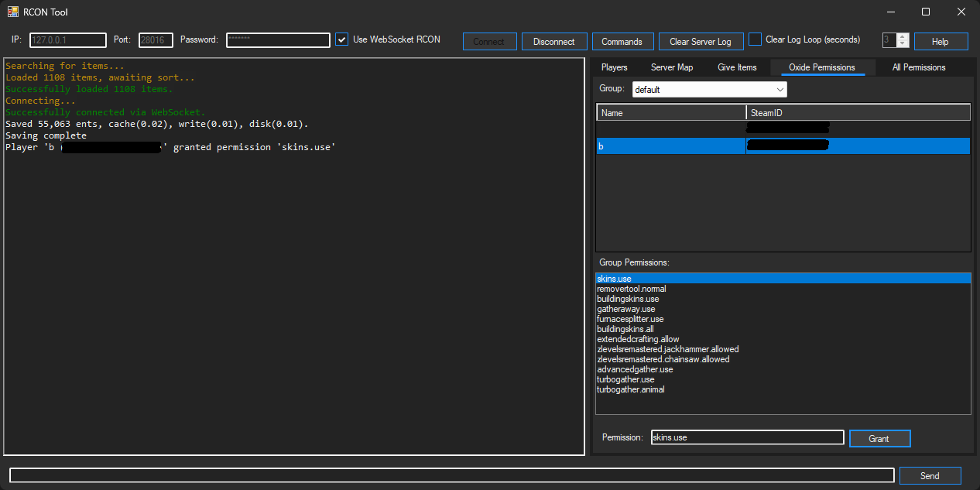Increment the log loop seconds stepper
This screenshot has width=980, height=490.
point(902,36)
